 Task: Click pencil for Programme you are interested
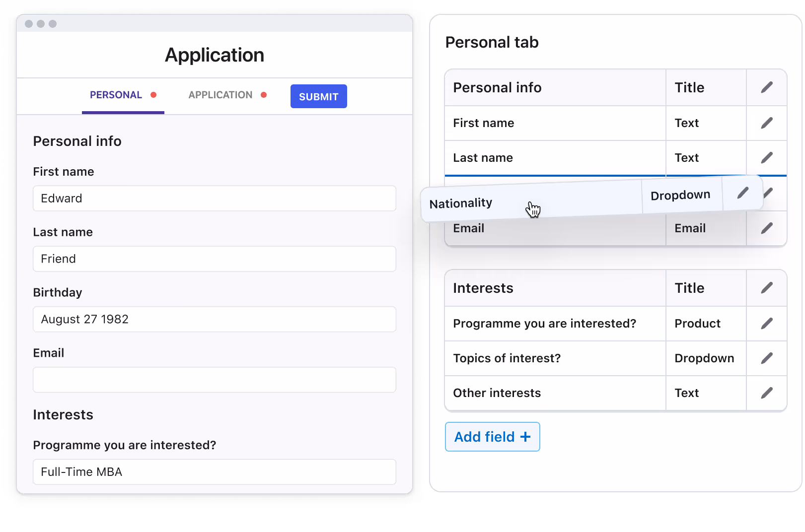[766, 324]
